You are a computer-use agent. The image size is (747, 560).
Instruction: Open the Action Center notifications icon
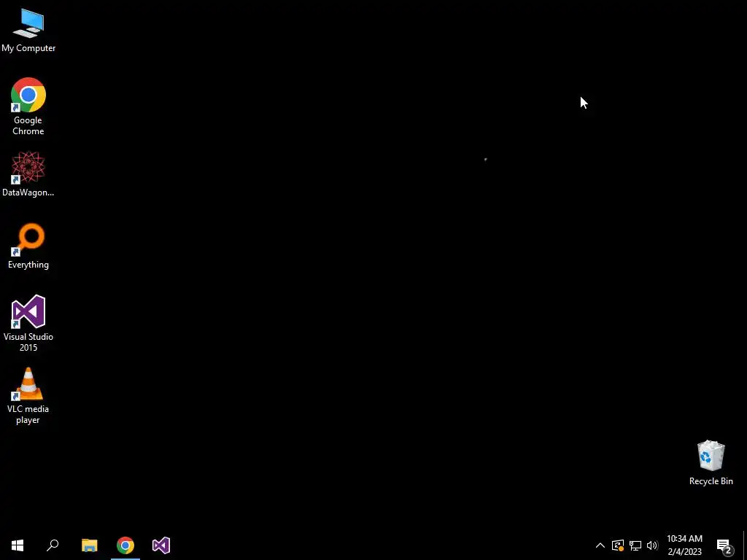coord(724,545)
